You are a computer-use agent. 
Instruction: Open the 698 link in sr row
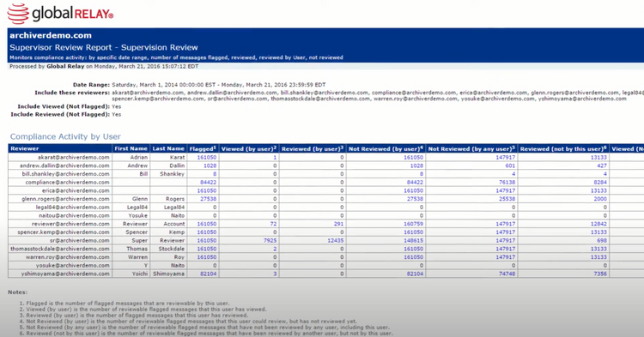602,240
